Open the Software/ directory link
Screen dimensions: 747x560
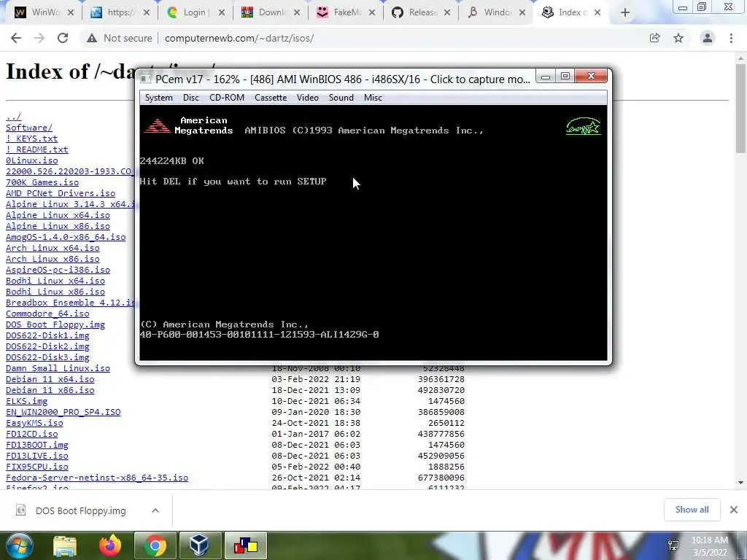[x=29, y=128]
